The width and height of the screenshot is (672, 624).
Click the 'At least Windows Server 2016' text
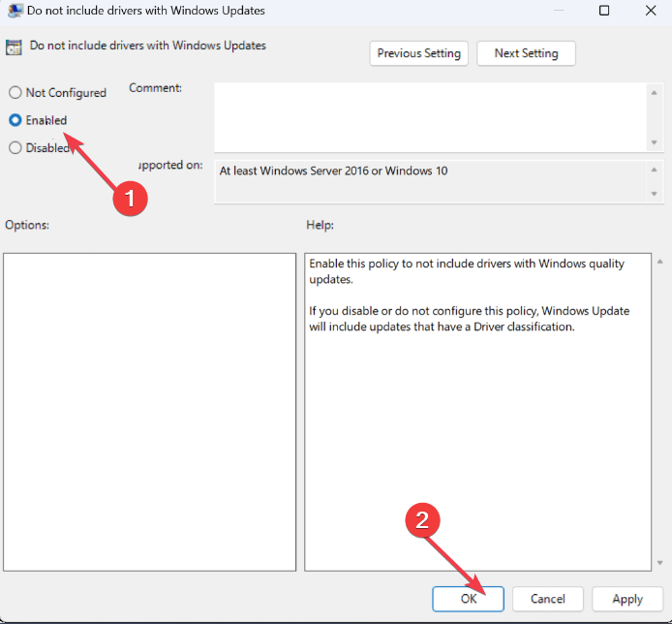pos(333,172)
